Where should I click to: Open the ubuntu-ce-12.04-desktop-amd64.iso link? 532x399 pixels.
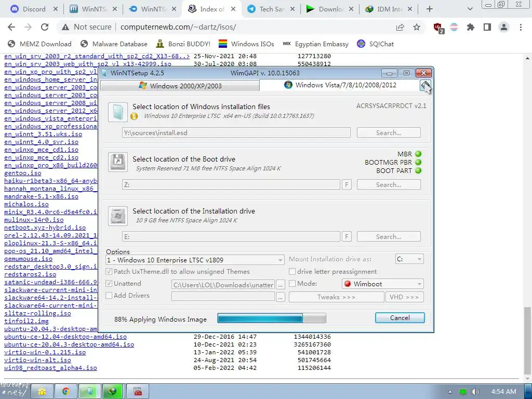click(x=65, y=337)
